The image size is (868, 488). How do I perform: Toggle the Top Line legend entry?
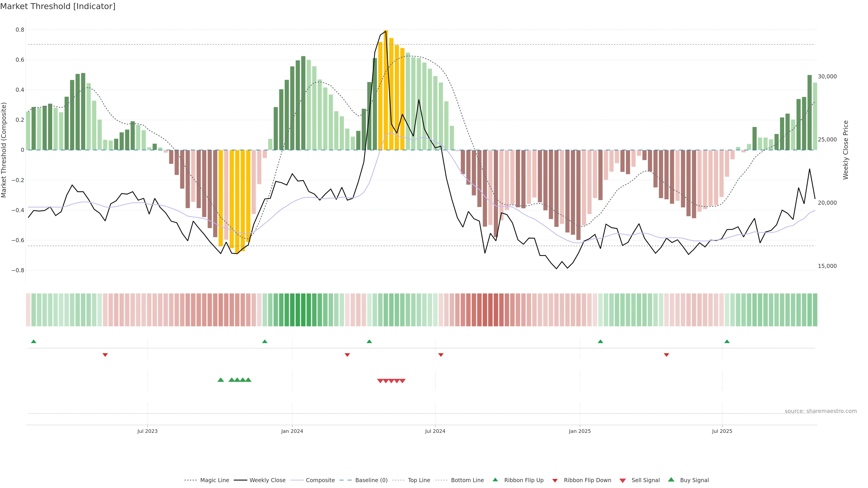419,480
